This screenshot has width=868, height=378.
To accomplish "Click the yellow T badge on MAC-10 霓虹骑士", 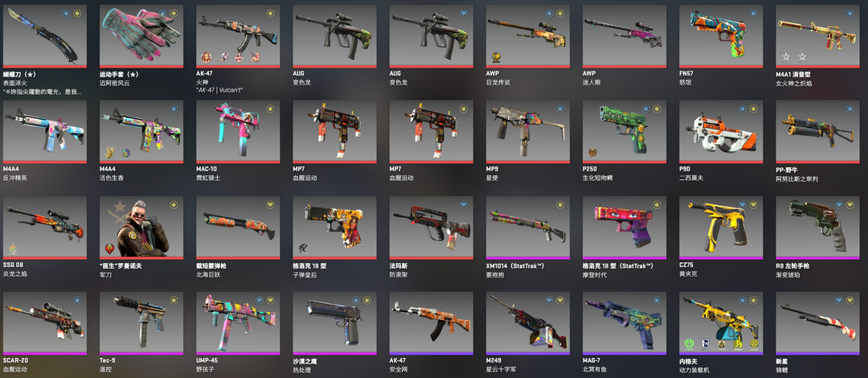I will point(270,109).
